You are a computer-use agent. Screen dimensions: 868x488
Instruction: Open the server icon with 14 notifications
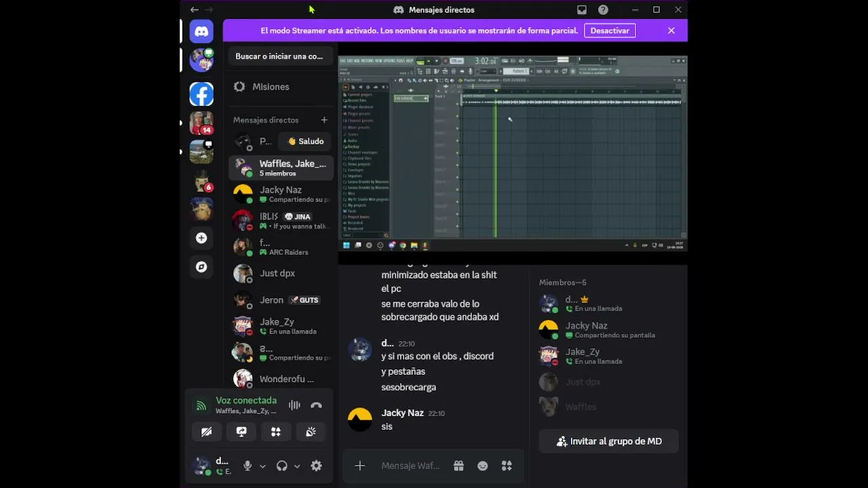click(201, 123)
